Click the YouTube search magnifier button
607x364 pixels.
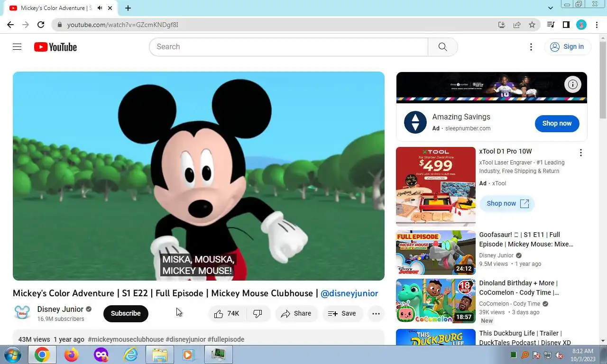pyautogui.click(x=442, y=47)
